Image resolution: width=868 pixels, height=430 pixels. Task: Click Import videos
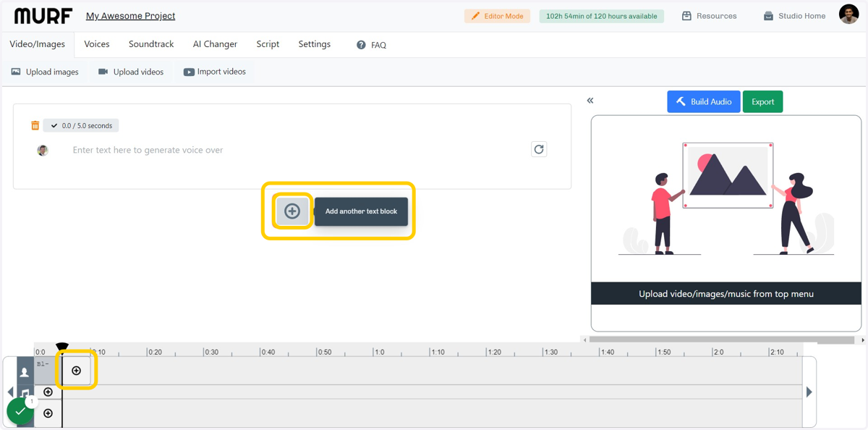click(x=215, y=72)
